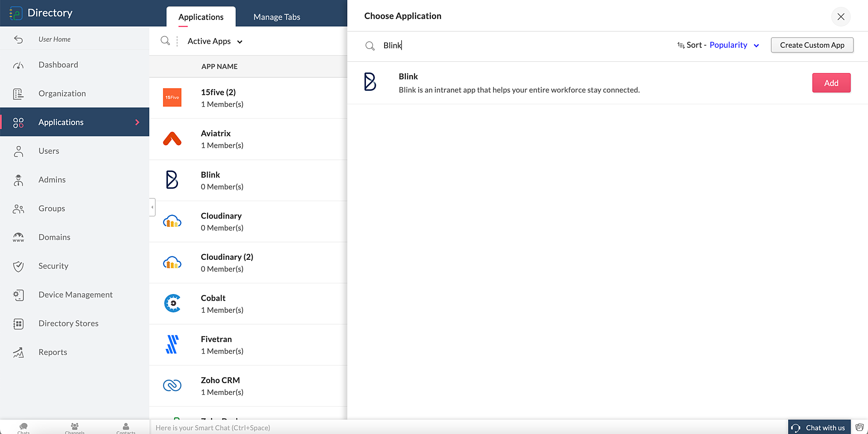Click the 15five app logo
The width and height of the screenshot is (868, 434).
[172, 97]
